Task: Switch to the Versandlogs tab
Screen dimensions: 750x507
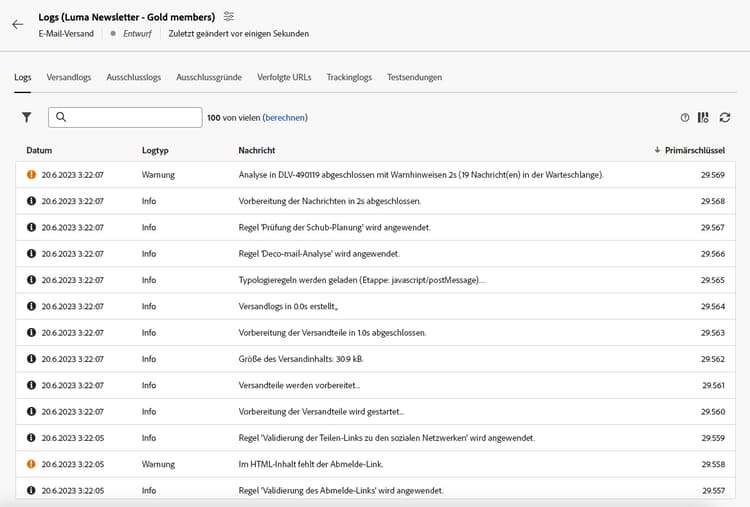Action: point(68,77)
